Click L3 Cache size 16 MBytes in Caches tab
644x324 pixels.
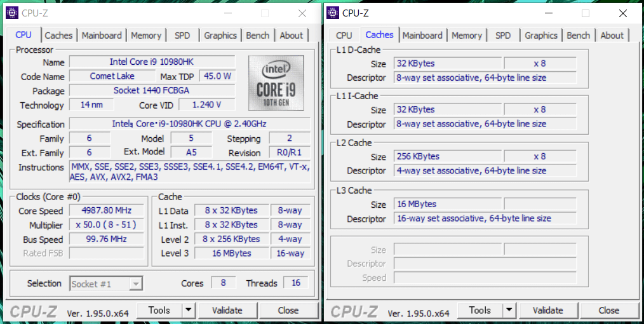point(448,204)
